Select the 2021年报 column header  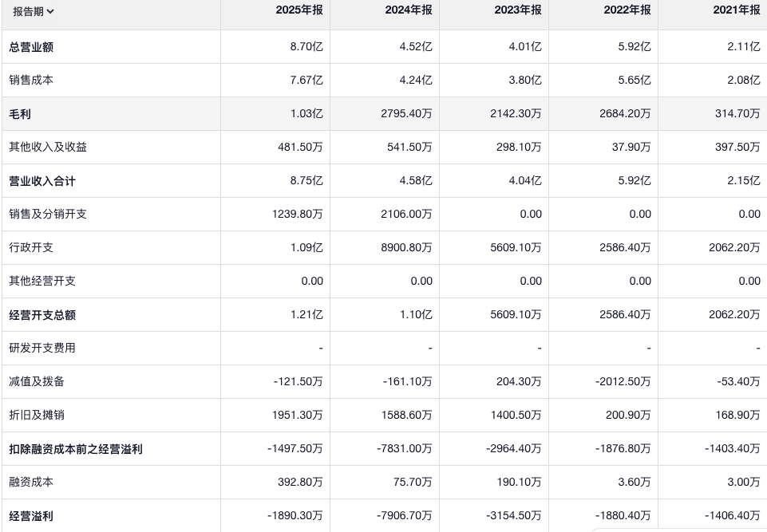click(737, 10)
